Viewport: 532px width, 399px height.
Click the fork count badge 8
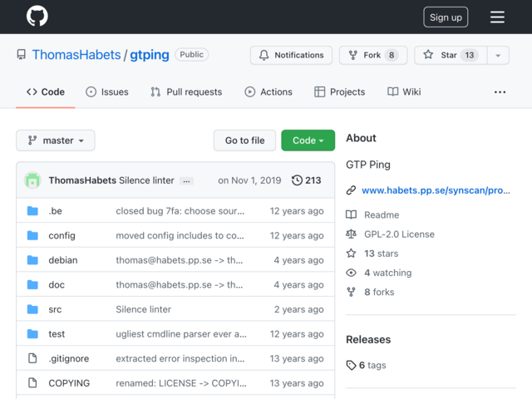[x=392, y=55]
